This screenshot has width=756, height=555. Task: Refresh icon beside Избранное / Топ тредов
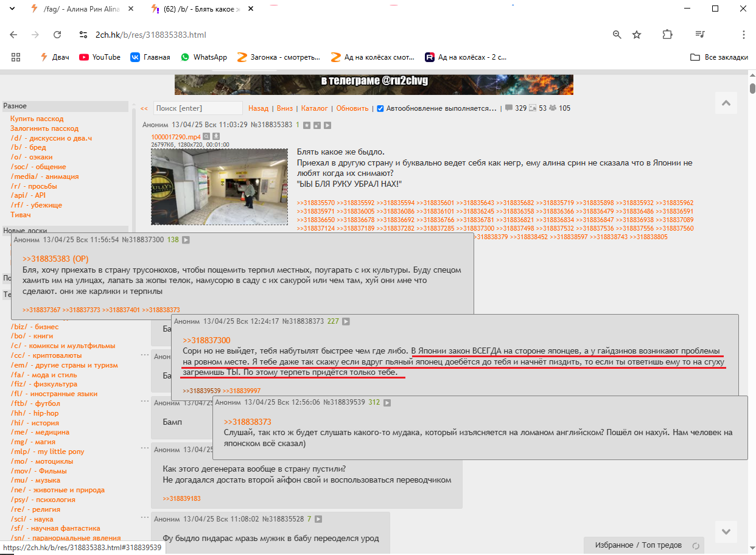click(695, 546)
